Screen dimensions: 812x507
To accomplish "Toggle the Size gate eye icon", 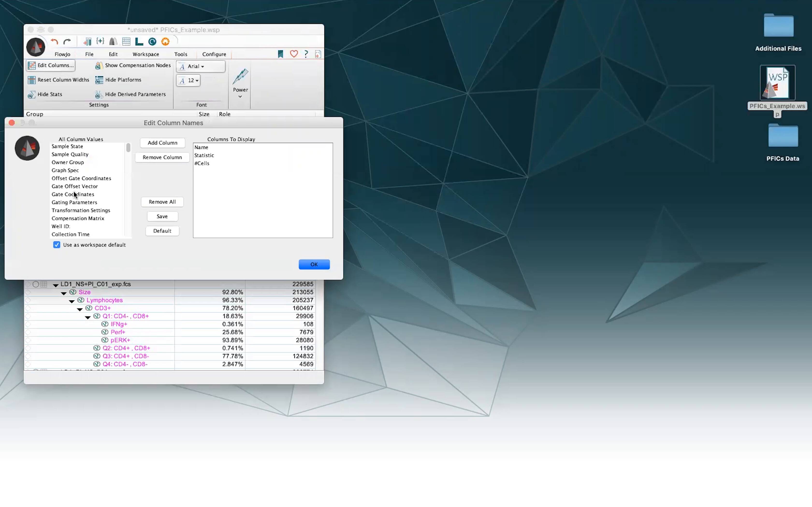I will click(73, 292).
